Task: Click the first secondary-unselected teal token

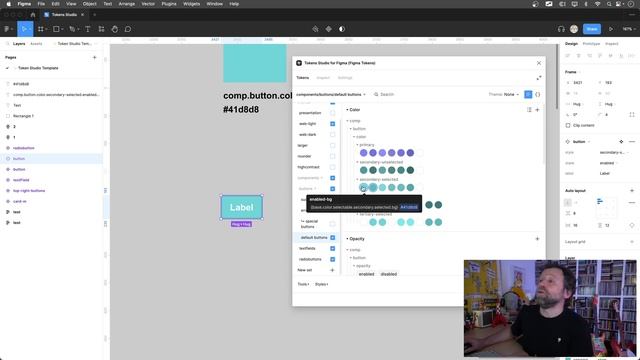Action: tap(364, 170)
